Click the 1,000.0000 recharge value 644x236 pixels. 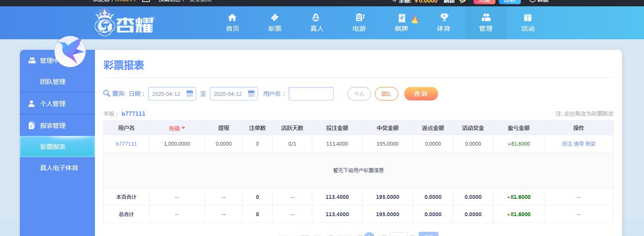pyautogui.click(x=177, y=144)
